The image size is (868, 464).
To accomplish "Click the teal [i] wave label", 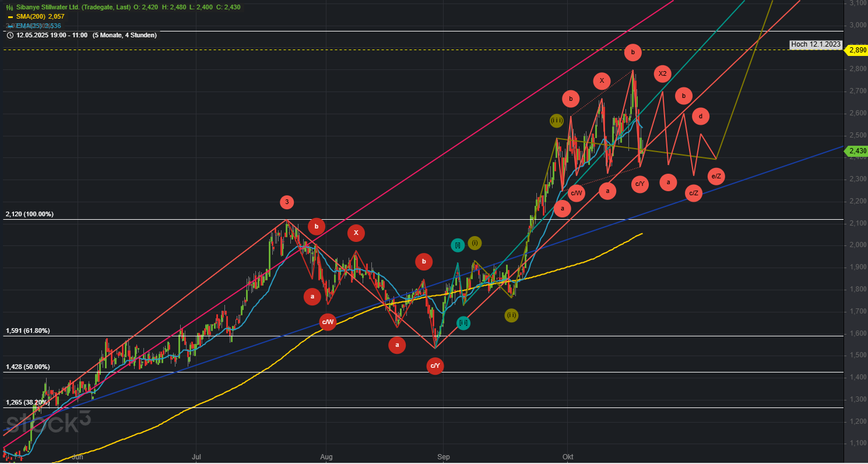I will click(x=458, y=245).
